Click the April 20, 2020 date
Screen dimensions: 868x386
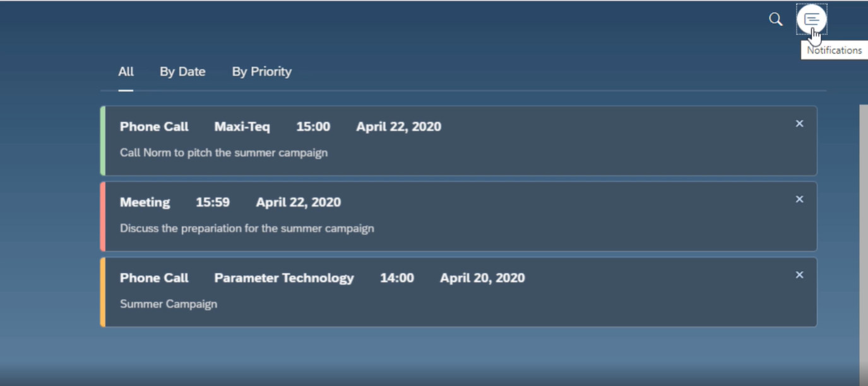tap(482, 278)
